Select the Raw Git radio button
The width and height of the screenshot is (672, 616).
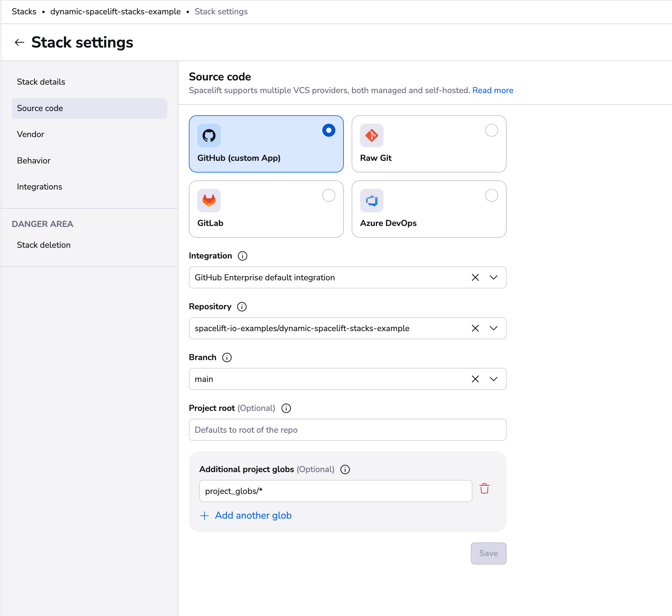pyautogui.click(x=491, y=130)
